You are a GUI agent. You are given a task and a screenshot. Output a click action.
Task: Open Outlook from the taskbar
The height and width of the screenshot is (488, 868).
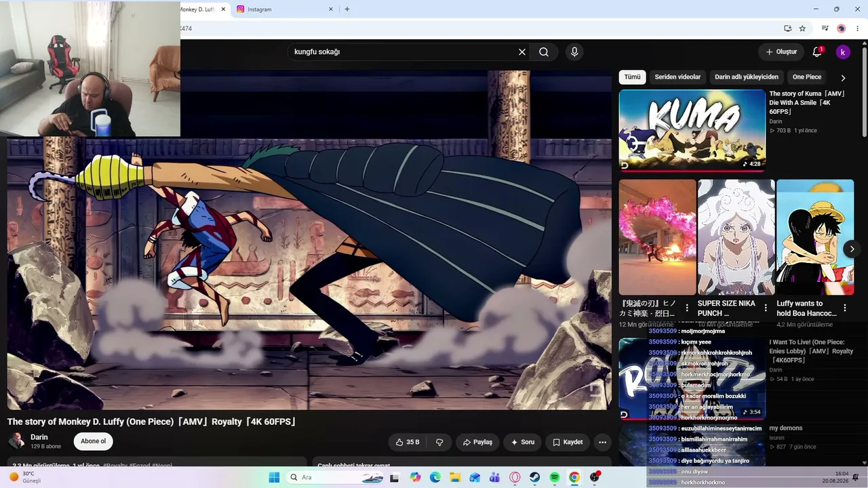[475, 477]
